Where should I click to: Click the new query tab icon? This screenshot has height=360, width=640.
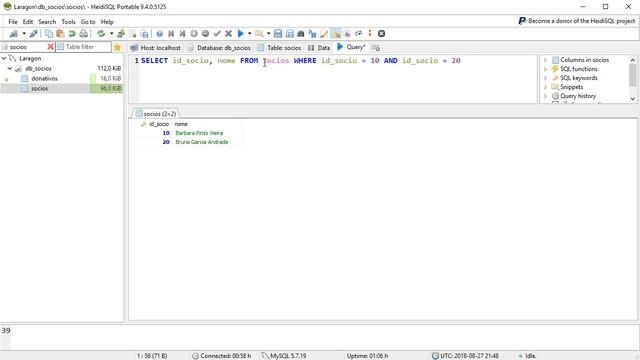376,48
